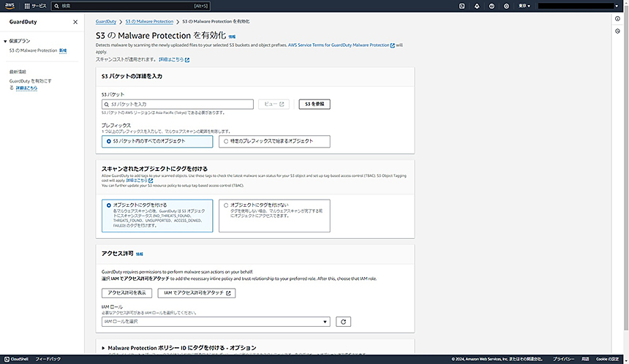Image resolution: width=629 pixels, height=364 pixels.
Task: Select オブジェクトにタグを付けない option
Action: [x=274, y=216]
